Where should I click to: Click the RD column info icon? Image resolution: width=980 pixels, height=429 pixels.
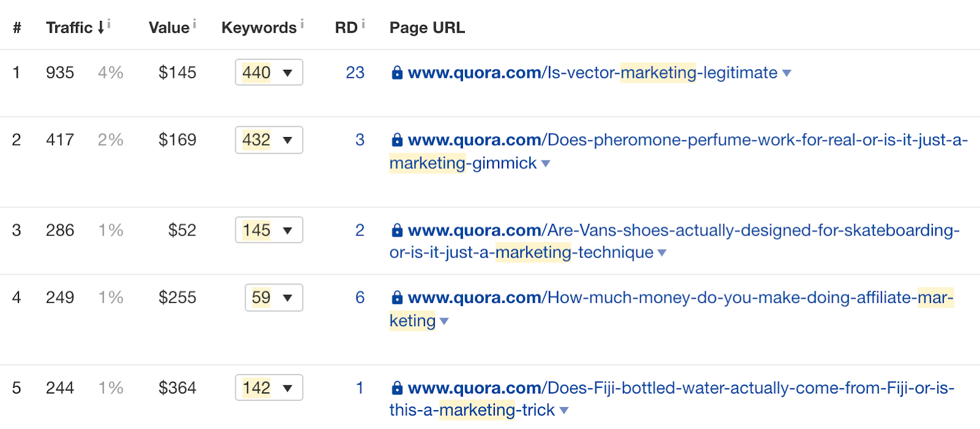363,24
